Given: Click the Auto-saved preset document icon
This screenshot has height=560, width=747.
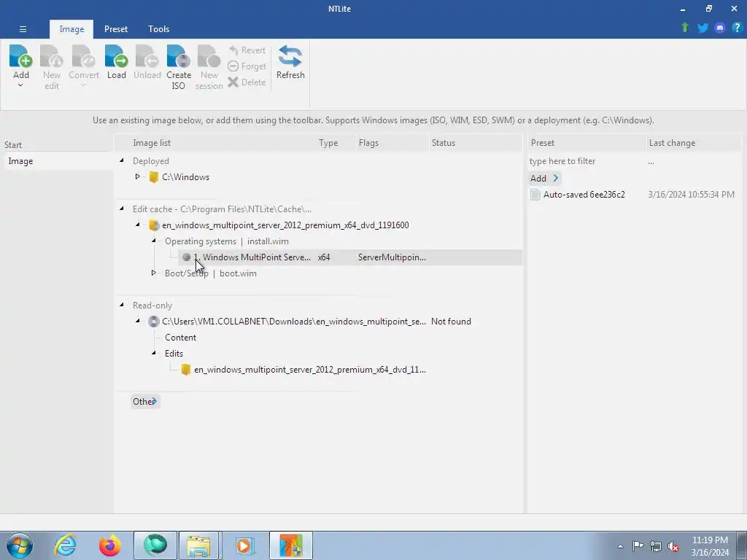Looking at the screenshot, I should [535, 194].
